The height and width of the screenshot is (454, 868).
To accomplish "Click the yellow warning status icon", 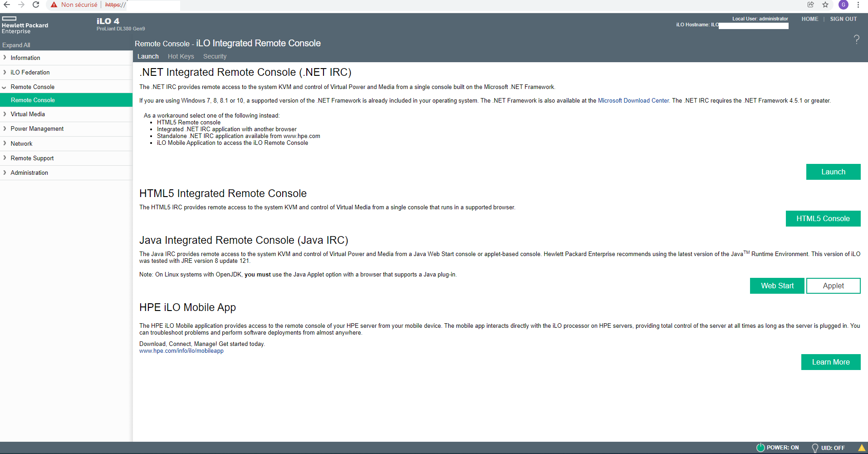I will 862,448.
